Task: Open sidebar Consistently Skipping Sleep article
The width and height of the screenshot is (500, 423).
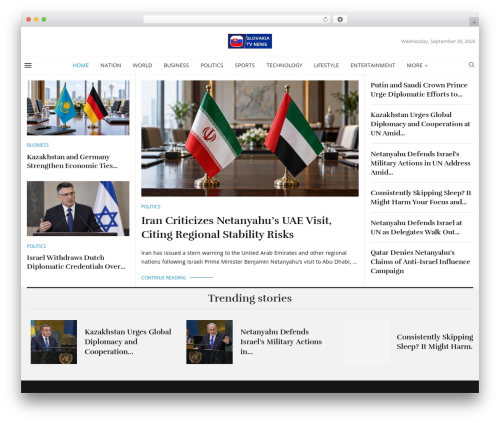Action: tap(421, 197)
